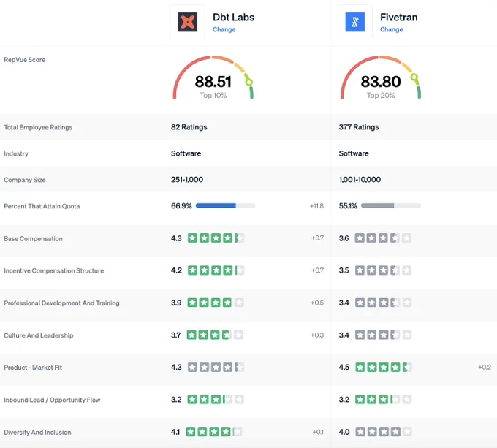The height and width of the screenshot is (448, 497).
Task: Click the +0.5 Professional Development difference
Action: (x=317, y=303)
